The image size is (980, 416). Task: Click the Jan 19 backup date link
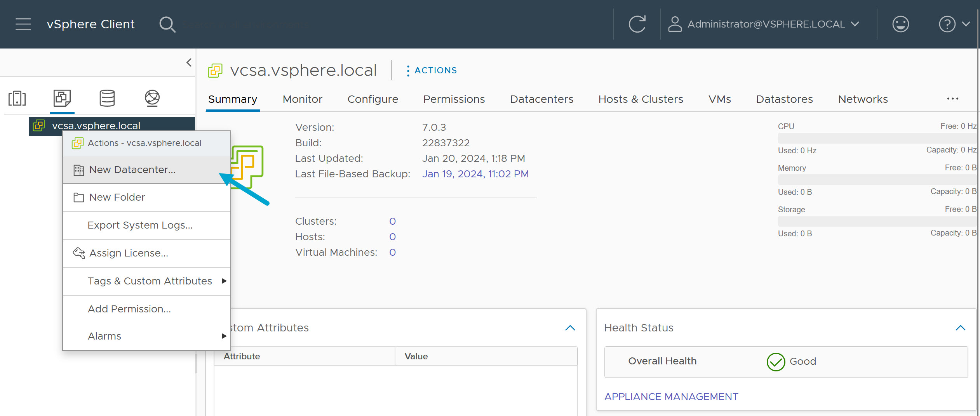click(475, 173)
